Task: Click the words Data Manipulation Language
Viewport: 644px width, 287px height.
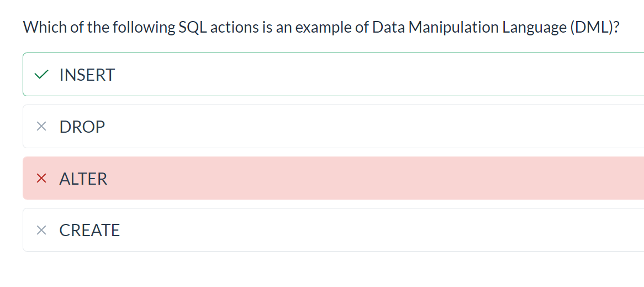Action: 469,28
